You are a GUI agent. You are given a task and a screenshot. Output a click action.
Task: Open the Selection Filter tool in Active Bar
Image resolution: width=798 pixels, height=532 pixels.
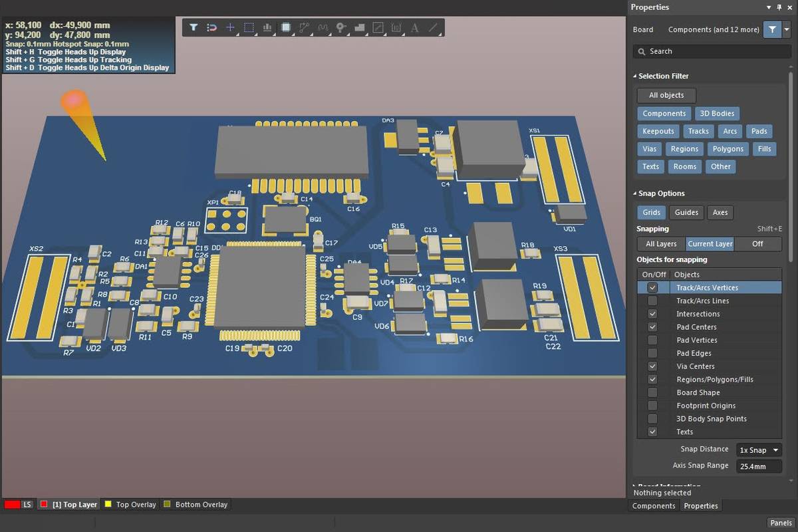coord(194,28)
